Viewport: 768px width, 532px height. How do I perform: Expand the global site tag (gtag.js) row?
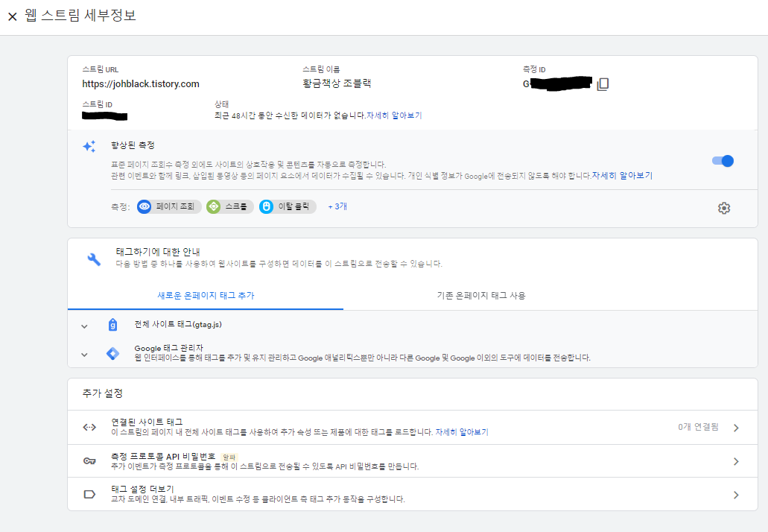[84, 326]
